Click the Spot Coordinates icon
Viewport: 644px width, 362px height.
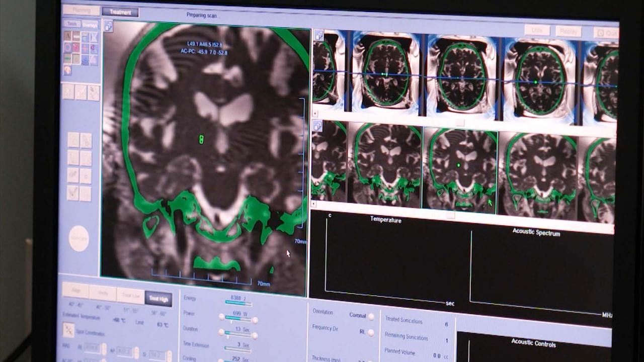69,330
